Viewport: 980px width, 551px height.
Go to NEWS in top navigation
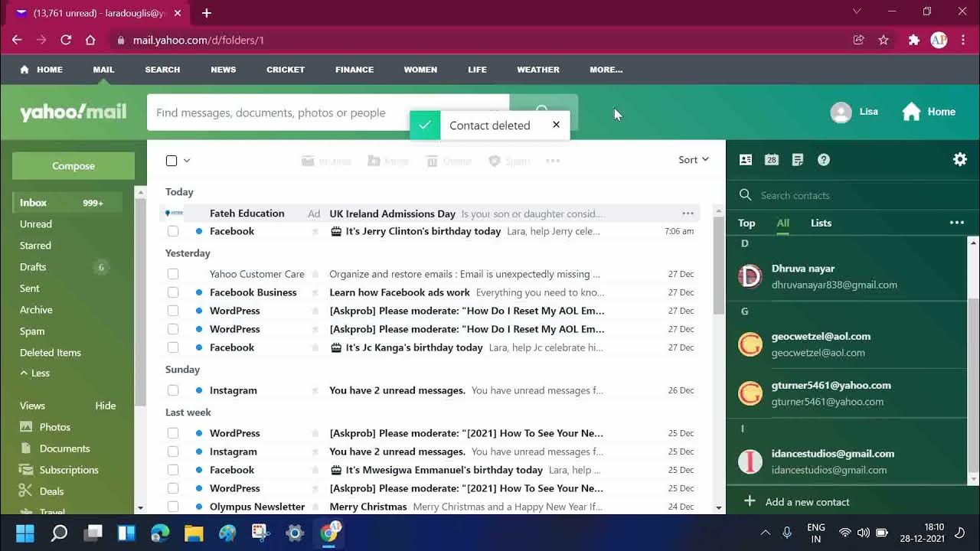tap(224, 70)
